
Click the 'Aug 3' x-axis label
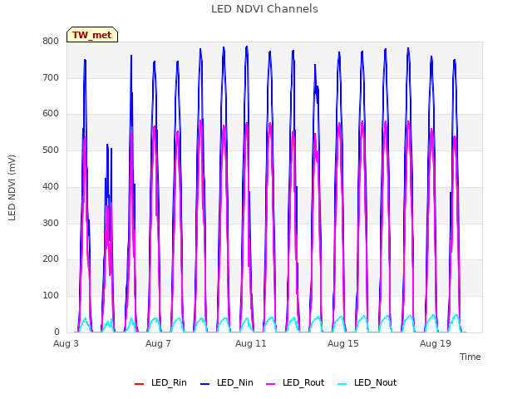point(66,343)
